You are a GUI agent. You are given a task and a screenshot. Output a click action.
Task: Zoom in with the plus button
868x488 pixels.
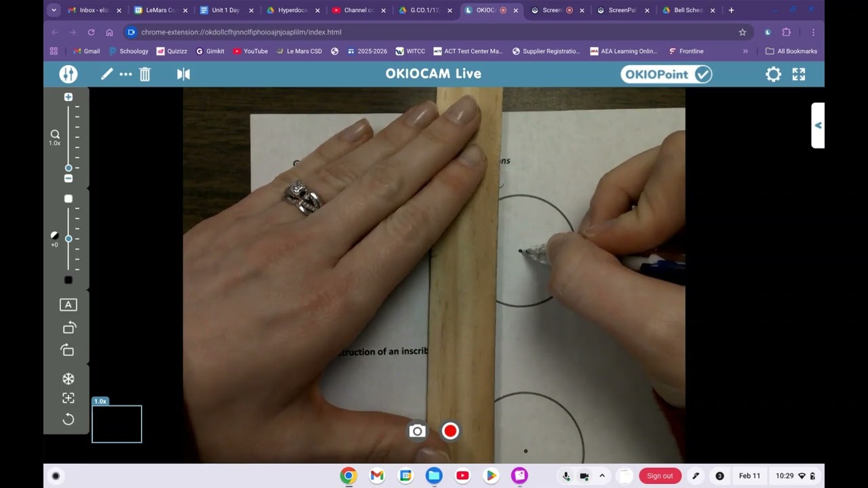pos(68,97)
